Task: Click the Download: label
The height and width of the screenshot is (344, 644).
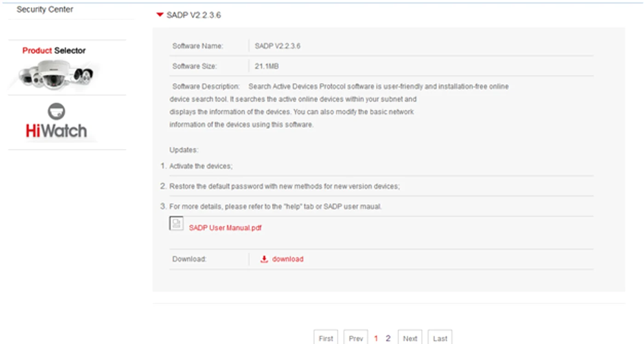Action: coord(190,259)
